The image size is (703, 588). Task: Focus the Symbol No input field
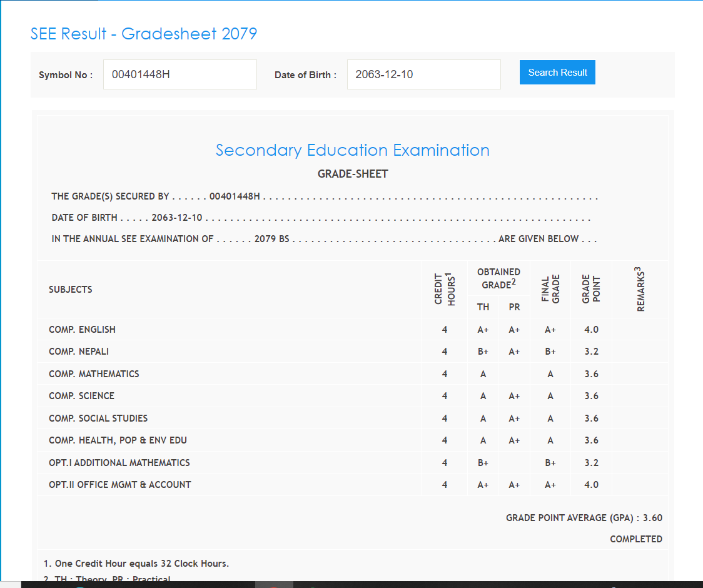[180, 74]
